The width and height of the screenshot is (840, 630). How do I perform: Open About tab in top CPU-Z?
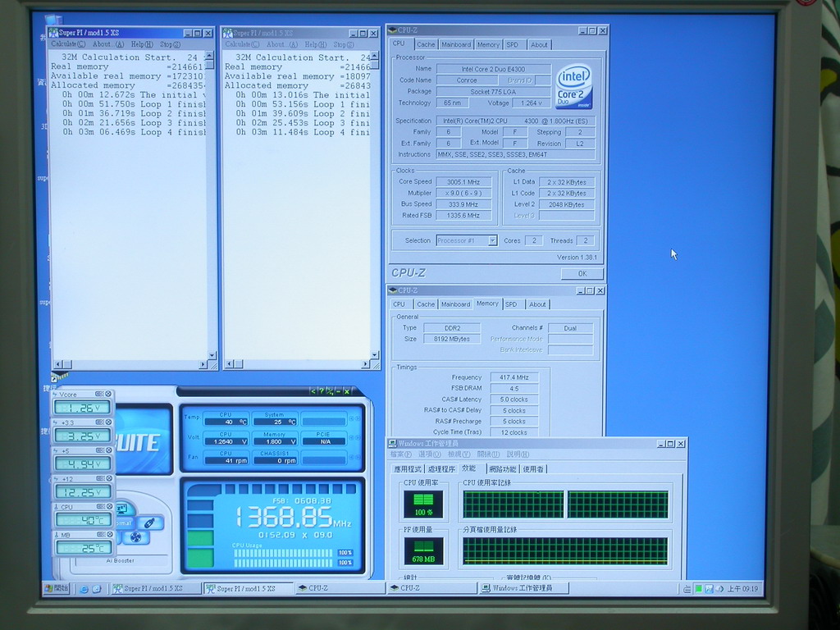pos(539,45)
